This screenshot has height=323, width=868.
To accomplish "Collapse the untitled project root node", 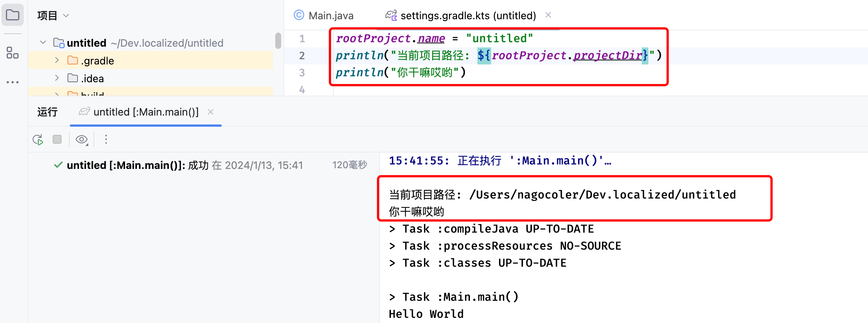I will tap(43, 43).
